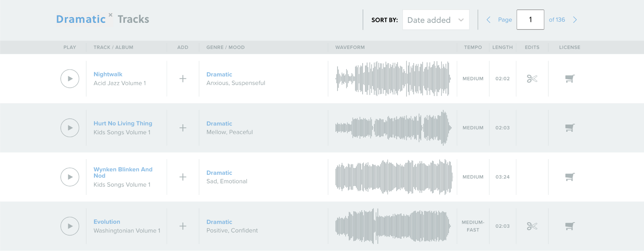Purchase license for Wynken Blinken And Nod
Image resolution: width=644 pixels, height=252 pixels.
(x=569, y=177)
